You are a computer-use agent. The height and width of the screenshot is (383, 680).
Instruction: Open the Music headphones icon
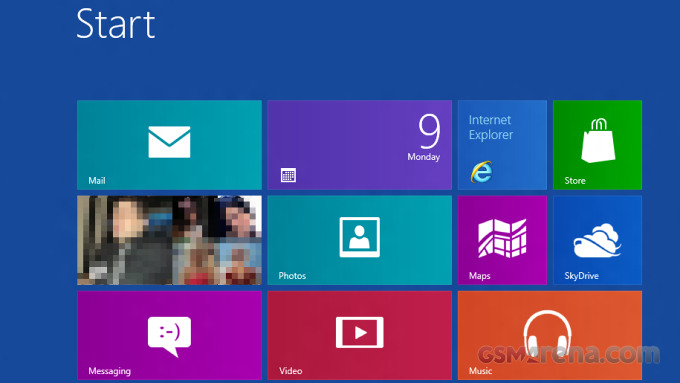(547, 335)
